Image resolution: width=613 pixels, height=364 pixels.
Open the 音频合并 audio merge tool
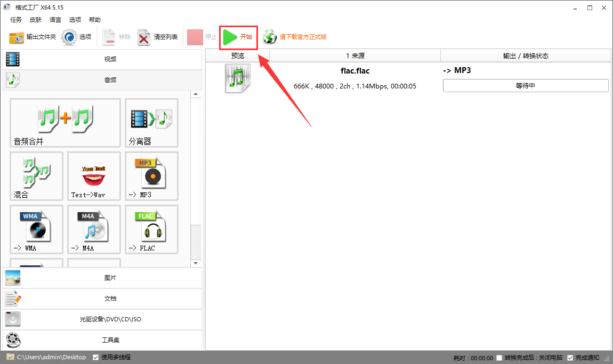point(64,123)
